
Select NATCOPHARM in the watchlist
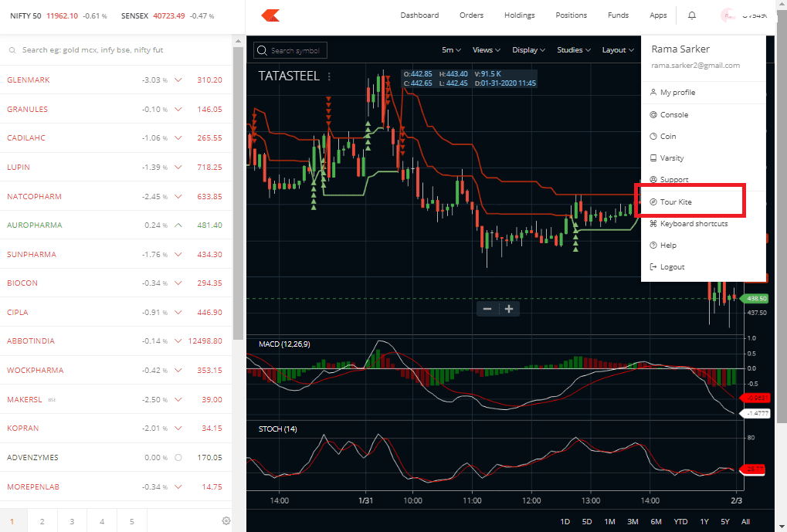pyautogui.click(x=116, y=196)
